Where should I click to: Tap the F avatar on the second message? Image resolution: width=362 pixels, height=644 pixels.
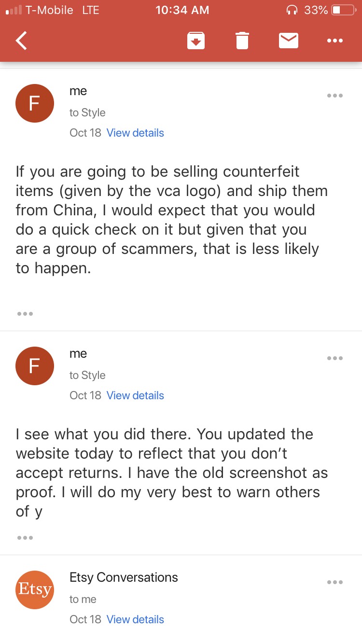(x=34, y=366)
